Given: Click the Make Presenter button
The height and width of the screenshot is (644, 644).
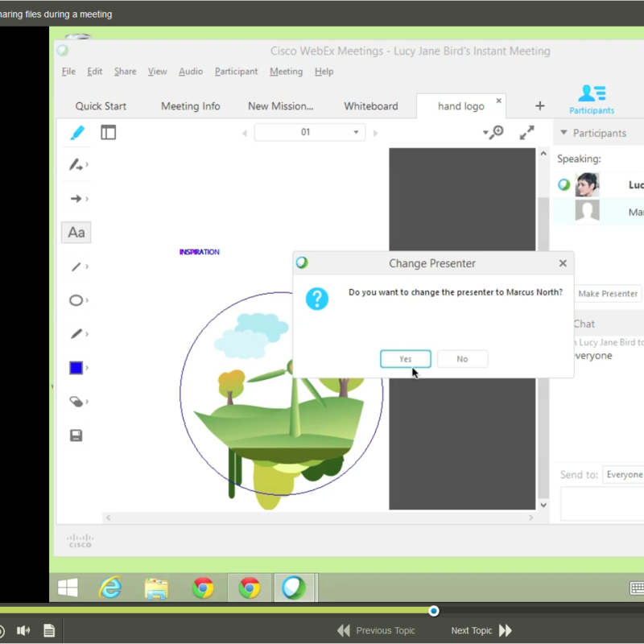Looking at the screenshot, I should [608, 294].
